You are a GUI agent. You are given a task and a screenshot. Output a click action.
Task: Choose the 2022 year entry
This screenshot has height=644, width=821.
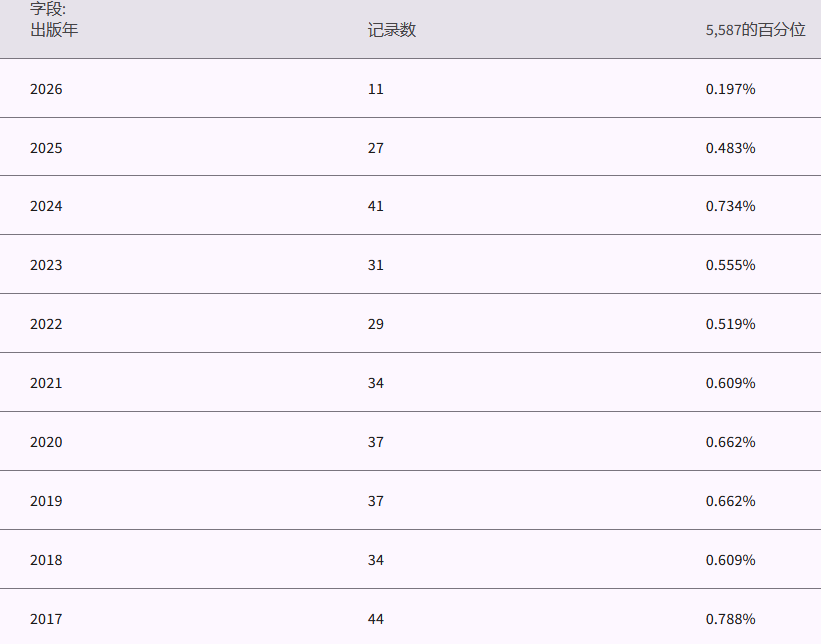click(46, 324)
